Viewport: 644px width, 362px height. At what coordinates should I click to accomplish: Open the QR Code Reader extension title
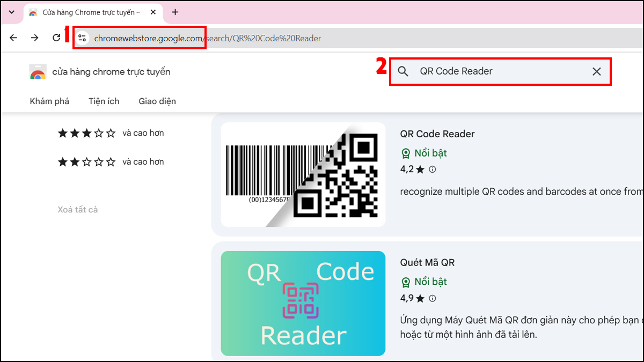click(x=437, y=134)
